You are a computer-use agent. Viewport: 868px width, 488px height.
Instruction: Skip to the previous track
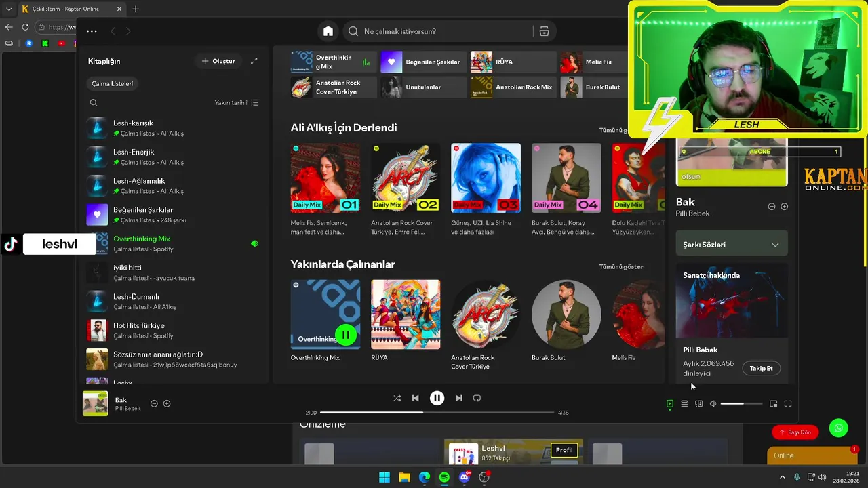pyautogui.click(x=416, y=399)
